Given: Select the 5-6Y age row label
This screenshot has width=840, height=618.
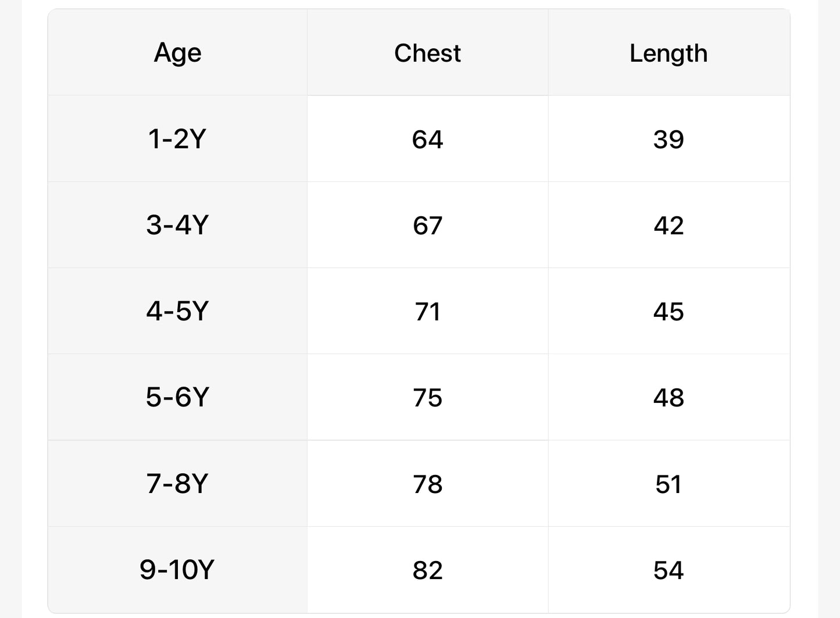Looking at the screenshot, I should (x=177, y=397).
